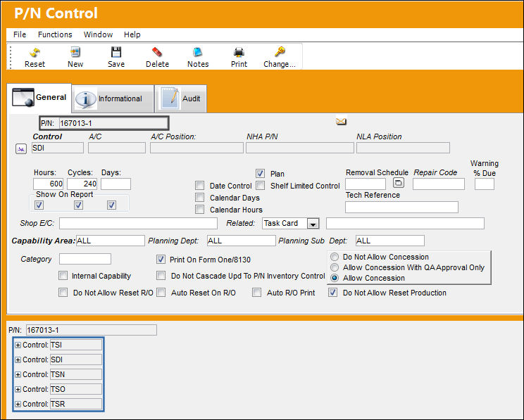This screenshot has width=524, height=420.
Task: Uncheck Do Not Allow Reset Production
Action: (x=332, y=293)
